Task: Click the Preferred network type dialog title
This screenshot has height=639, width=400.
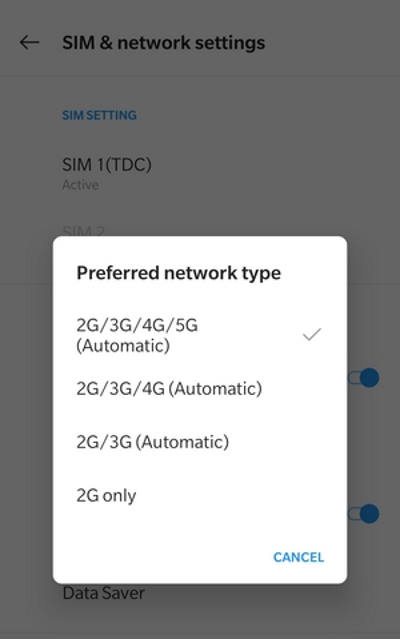Action: click(x=178, y=273)
